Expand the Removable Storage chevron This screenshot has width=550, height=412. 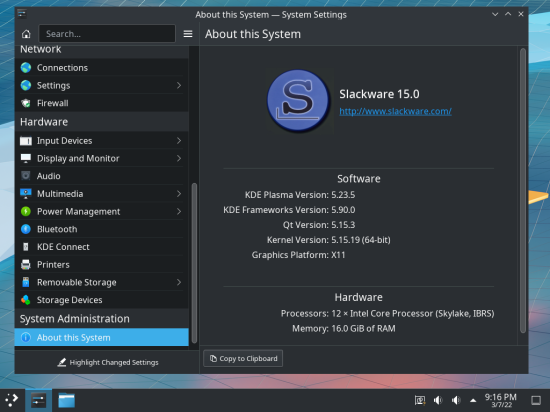[x=179, y=282]
